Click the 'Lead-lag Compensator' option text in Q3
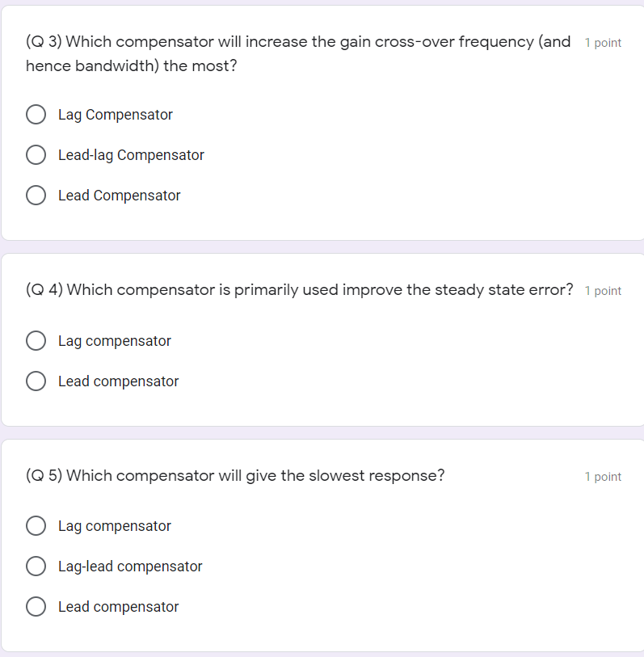 [x=131, y=155]
